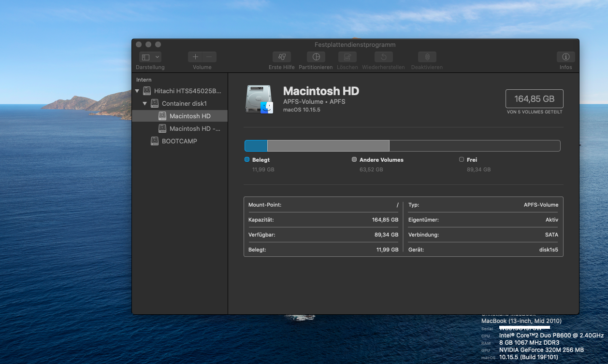This screenshot has width=608, height=364.
Task: Select the second Macintosh HD - volume
Action: (x=194, y=128)
